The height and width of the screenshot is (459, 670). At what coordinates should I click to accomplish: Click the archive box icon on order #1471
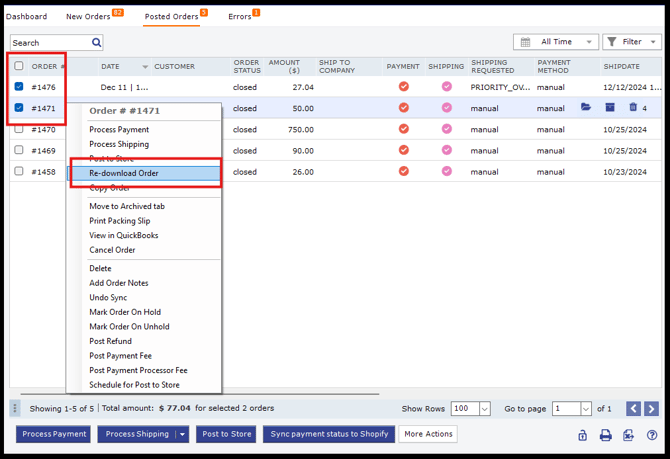(x=610, y=108)
